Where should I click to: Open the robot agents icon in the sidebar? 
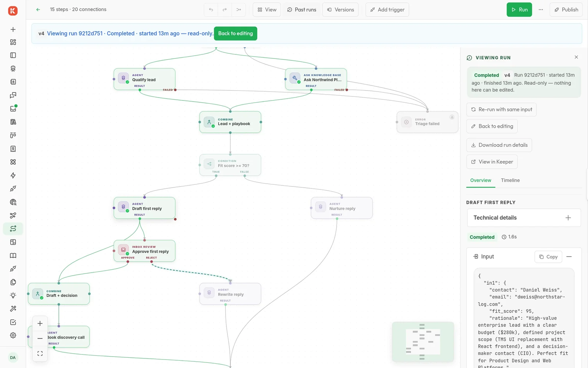click(x=13, y=68)
